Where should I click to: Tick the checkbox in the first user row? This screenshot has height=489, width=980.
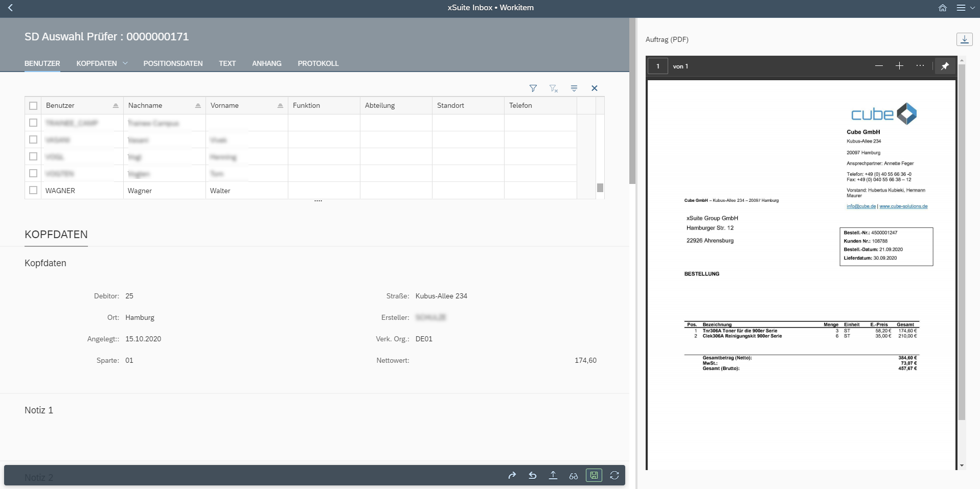[33, 123]
